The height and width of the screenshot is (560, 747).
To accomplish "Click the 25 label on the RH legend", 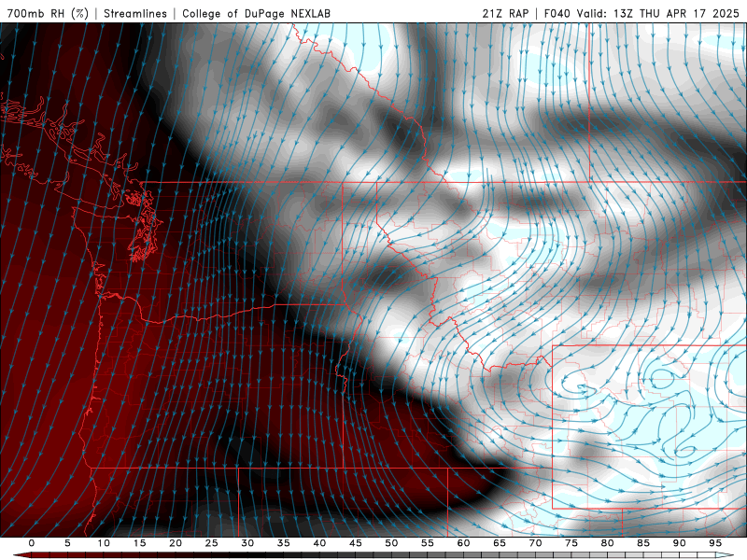I will 212,543.
